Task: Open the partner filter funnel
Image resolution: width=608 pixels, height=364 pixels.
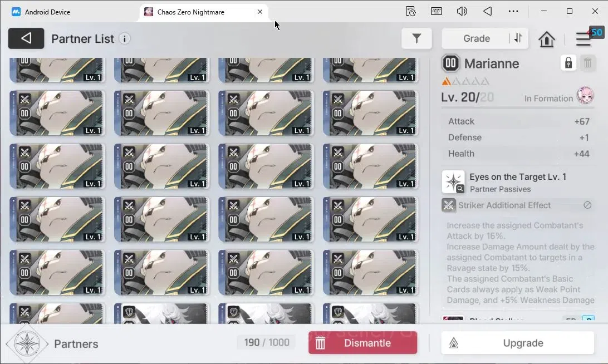Action: click(416, 38)
